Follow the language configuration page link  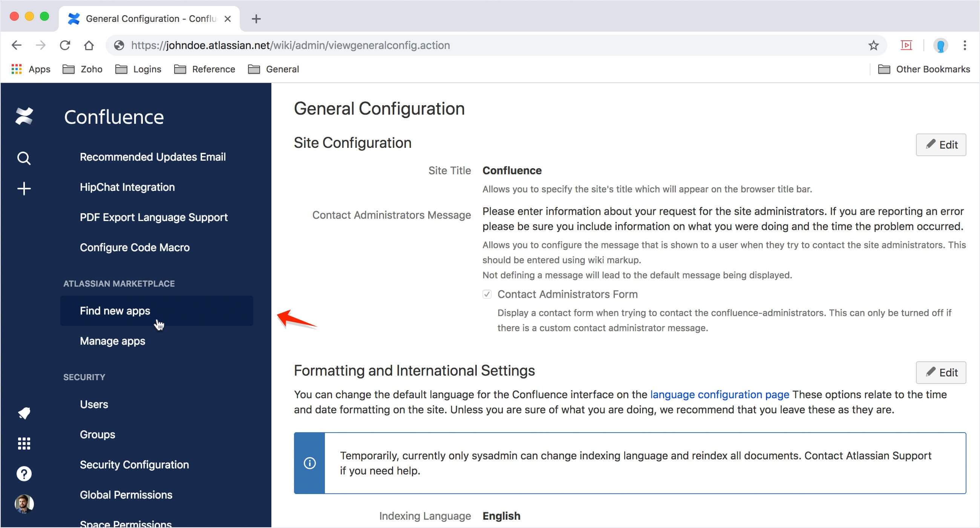click(720, 394)
